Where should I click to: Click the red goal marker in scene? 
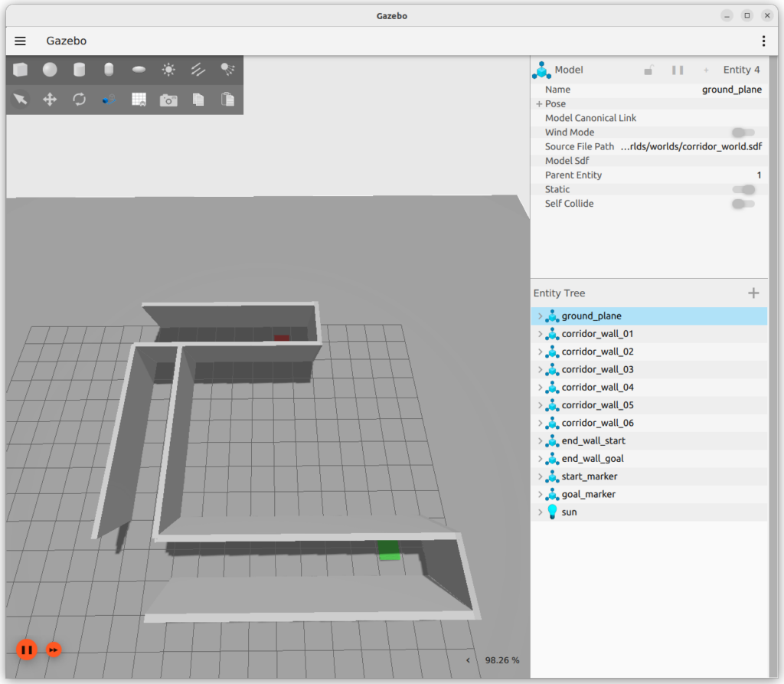coord(282,338)
